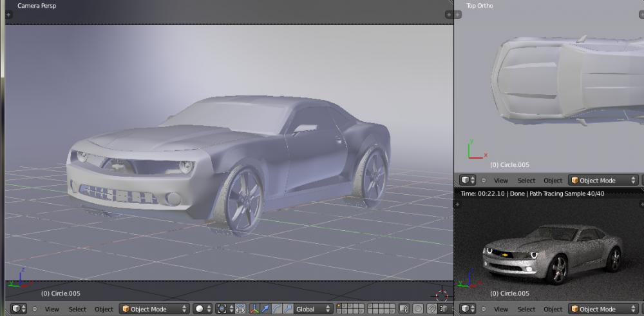Click proportional editing circle icon
The width and height of the screenshot is (644, 316).
click(x=418, y=309)
